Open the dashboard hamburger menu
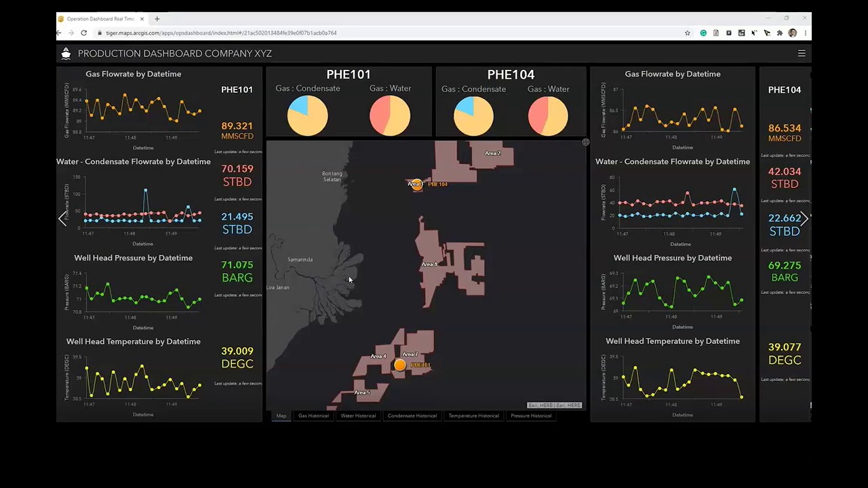The image size is (868, 488). [x=802, y=54]
